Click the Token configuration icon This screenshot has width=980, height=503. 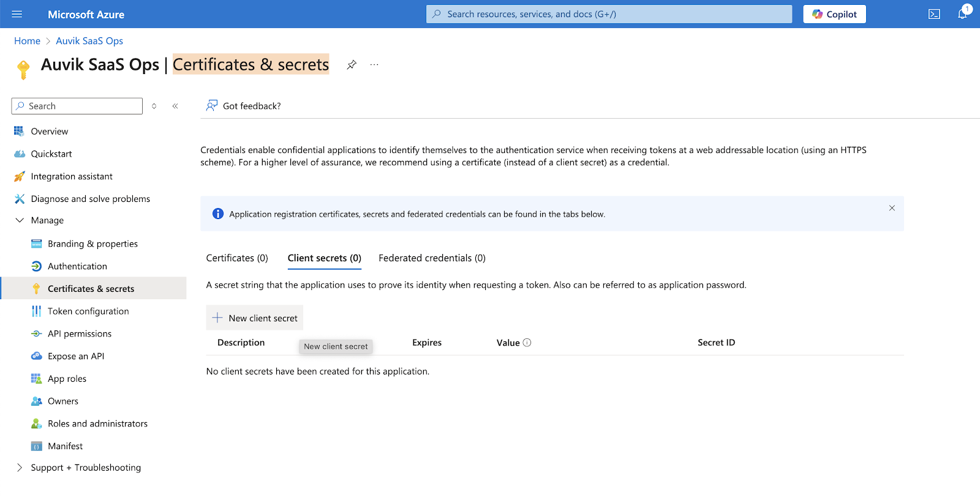click(37, 311)
